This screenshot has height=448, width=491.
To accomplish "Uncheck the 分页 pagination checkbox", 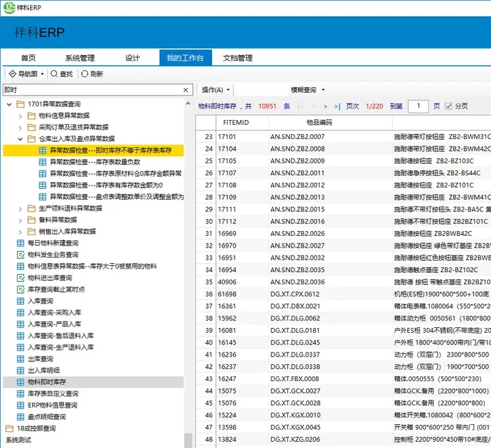I will 448,106.
